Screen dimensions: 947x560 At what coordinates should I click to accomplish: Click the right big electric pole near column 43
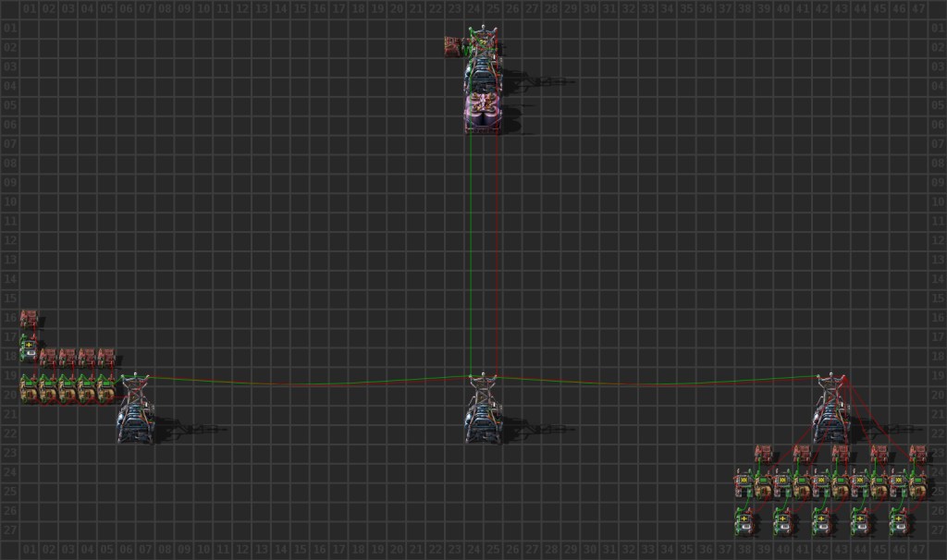click(831, 389)
